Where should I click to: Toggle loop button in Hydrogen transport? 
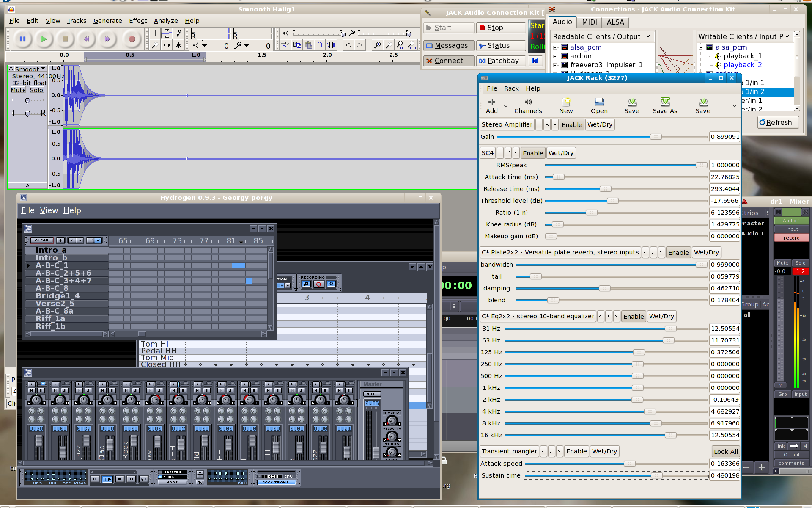coord(144,479)
